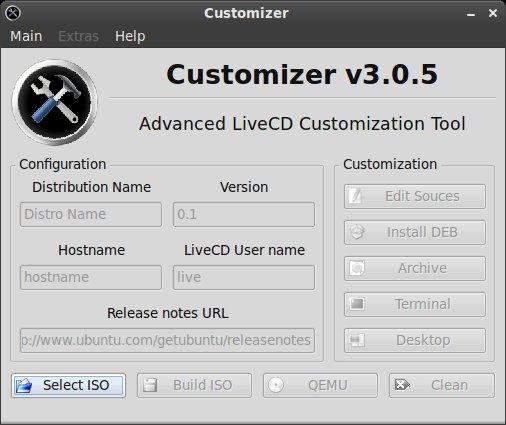
Task: Click the Terminal button's icon
Action: (357, 304)
